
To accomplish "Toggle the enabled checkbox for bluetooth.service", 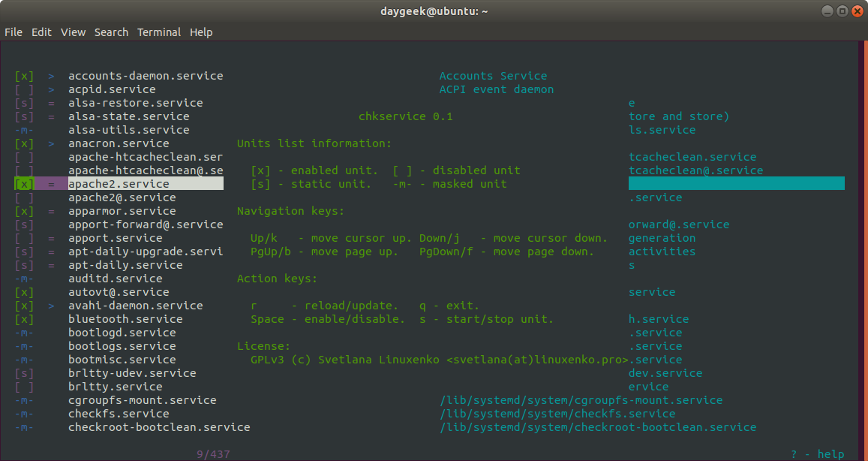I will tap(24, 319).
